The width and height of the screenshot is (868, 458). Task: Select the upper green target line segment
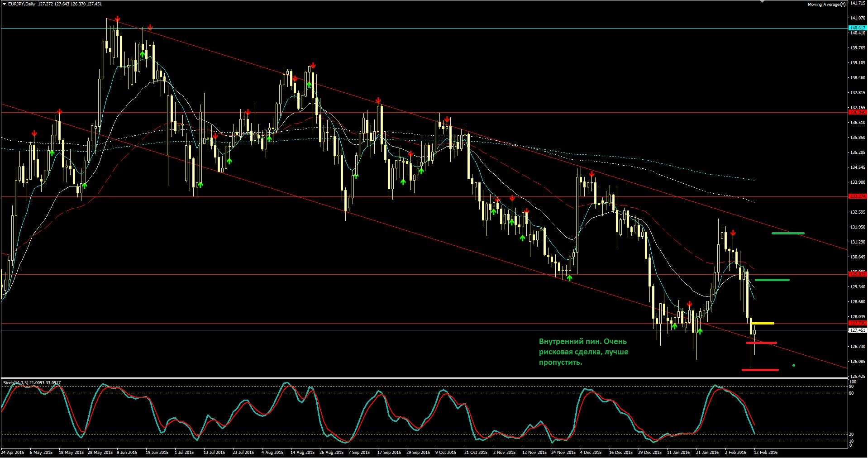point(788,233)
